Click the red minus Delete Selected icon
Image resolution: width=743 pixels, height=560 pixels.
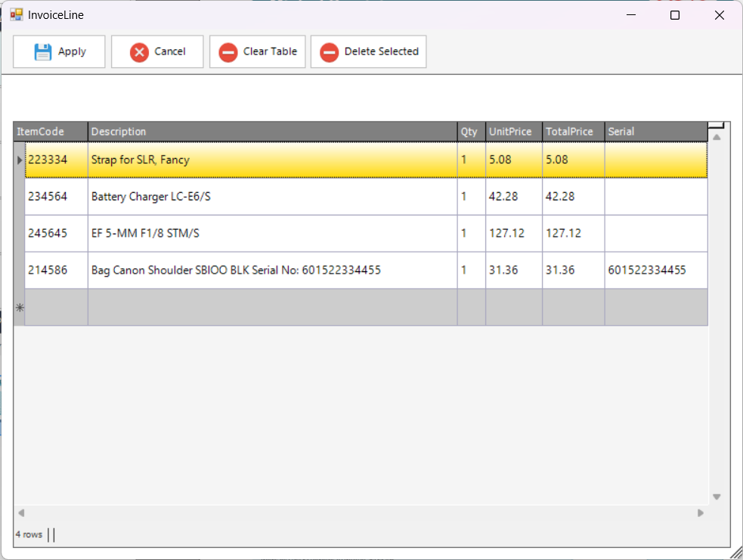point(329,52)
